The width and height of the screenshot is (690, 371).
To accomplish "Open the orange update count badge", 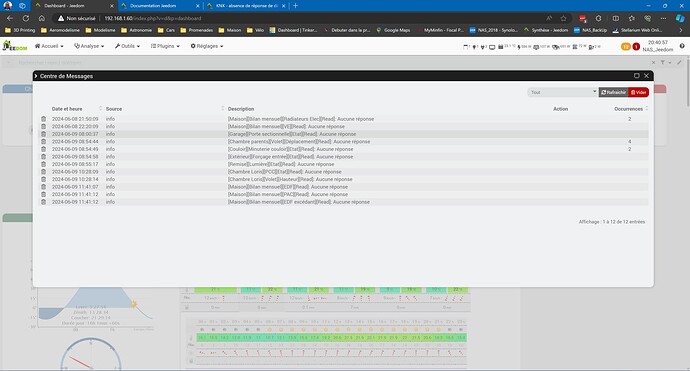I will click(626, 46).
